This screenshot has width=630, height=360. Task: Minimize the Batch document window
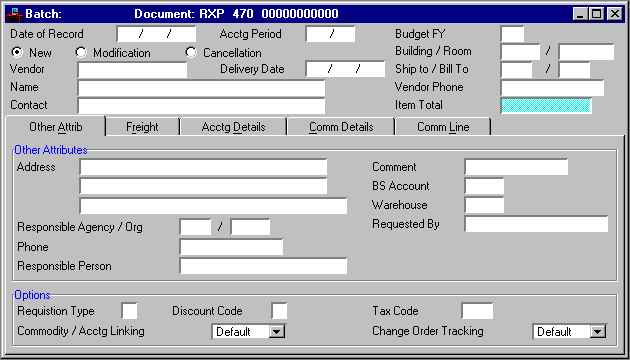(x=580, y=14)
